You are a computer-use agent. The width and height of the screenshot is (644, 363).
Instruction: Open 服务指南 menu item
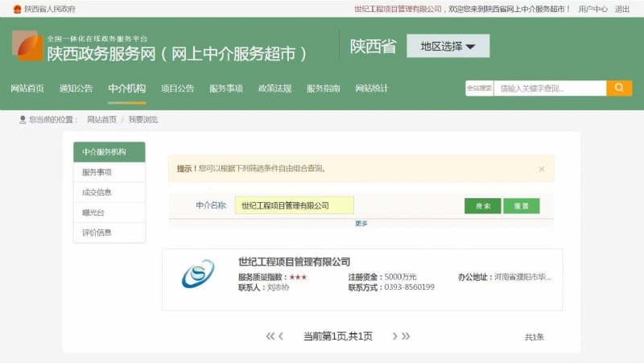point(324,89)
